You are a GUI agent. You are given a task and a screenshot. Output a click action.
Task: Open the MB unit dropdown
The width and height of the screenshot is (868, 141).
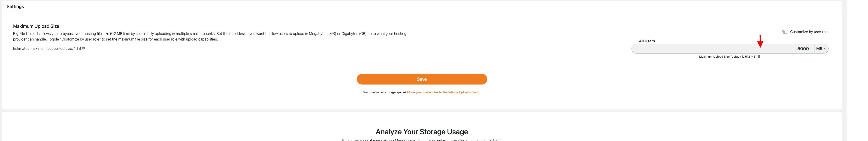pos(821,49)
